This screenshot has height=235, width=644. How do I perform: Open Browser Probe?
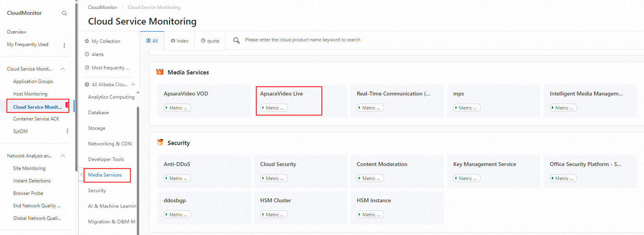(28, 193)
